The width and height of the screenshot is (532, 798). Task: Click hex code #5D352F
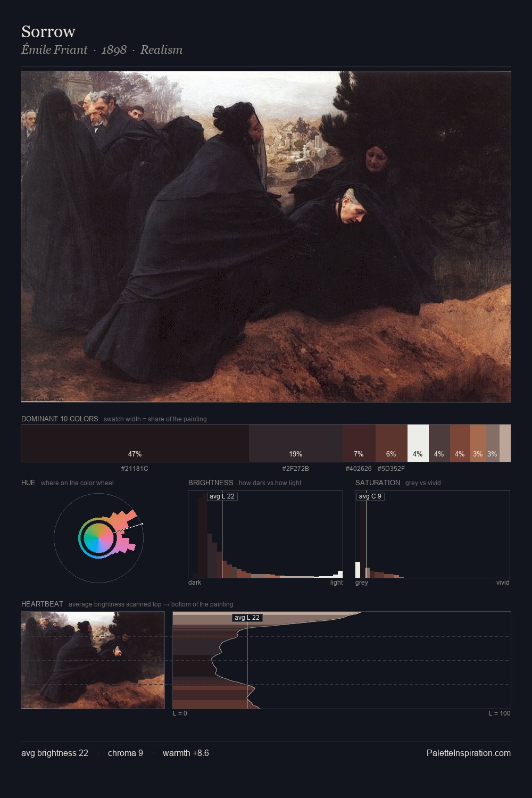pyautogui.click(x=391, y=469)
